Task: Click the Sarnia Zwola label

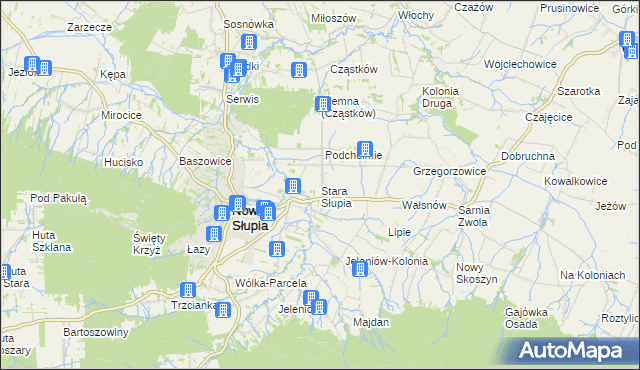Action: 473,217
